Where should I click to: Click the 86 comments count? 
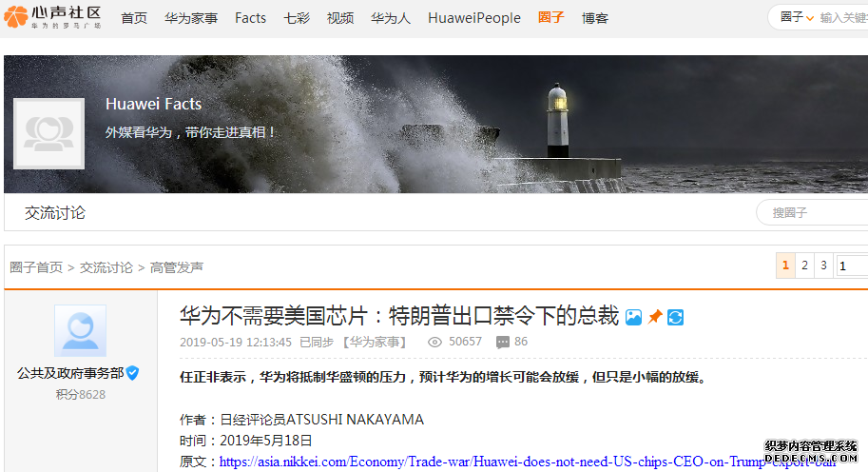pos(521,342)
